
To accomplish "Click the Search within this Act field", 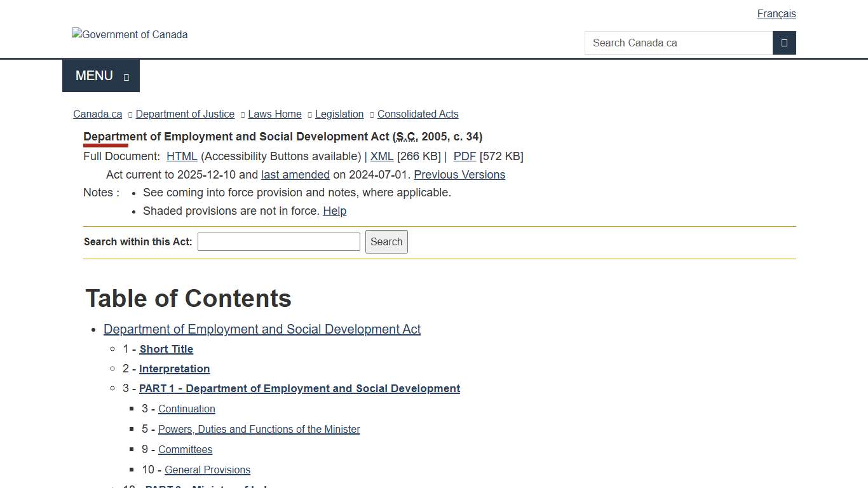I will pyautogui.click(x=278, y=241).
